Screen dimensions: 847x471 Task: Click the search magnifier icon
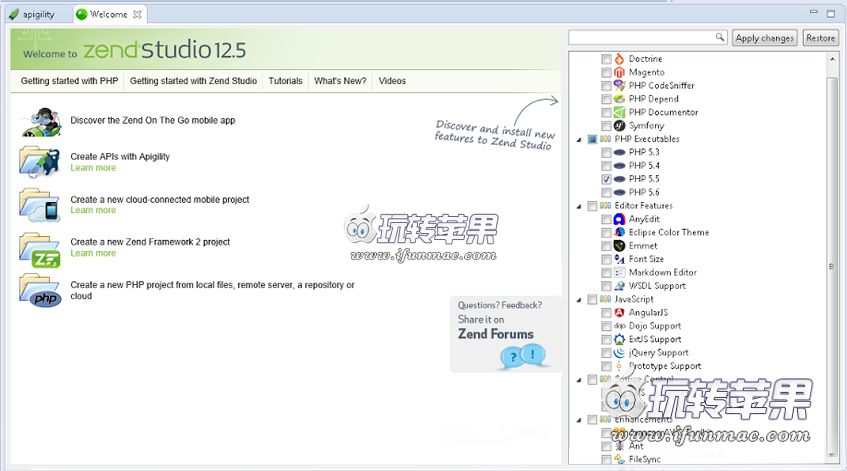[x=720, y=37]
